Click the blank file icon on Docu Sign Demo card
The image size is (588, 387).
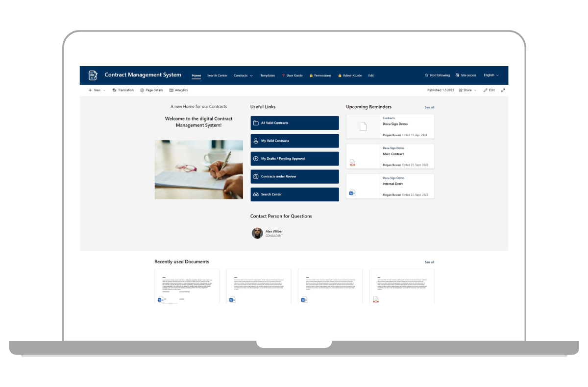[363, 126]
